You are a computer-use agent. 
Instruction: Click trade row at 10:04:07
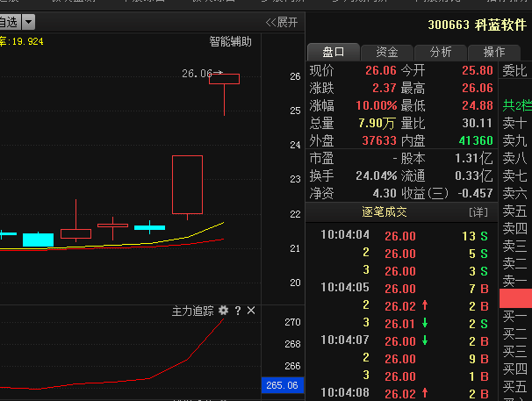coord(404,341)
